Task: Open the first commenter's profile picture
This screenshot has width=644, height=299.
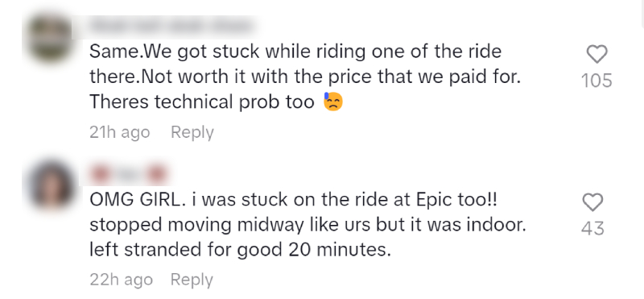Action: (x=51, y=37)
